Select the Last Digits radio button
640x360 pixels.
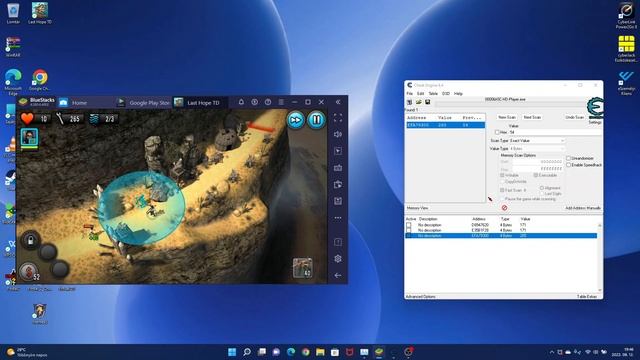(542, 194)
